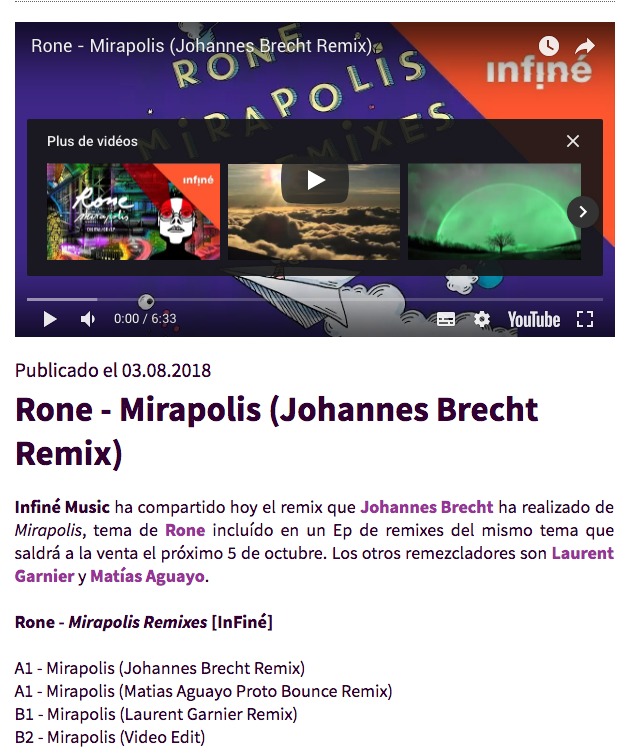Viewport: 630px width, 754px height.
Task: Mute the video with the speaker icon
Action: [88, 319]
